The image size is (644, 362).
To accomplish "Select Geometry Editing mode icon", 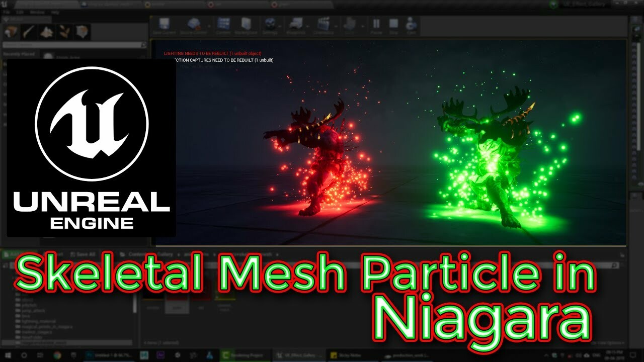I will point(82,32).
